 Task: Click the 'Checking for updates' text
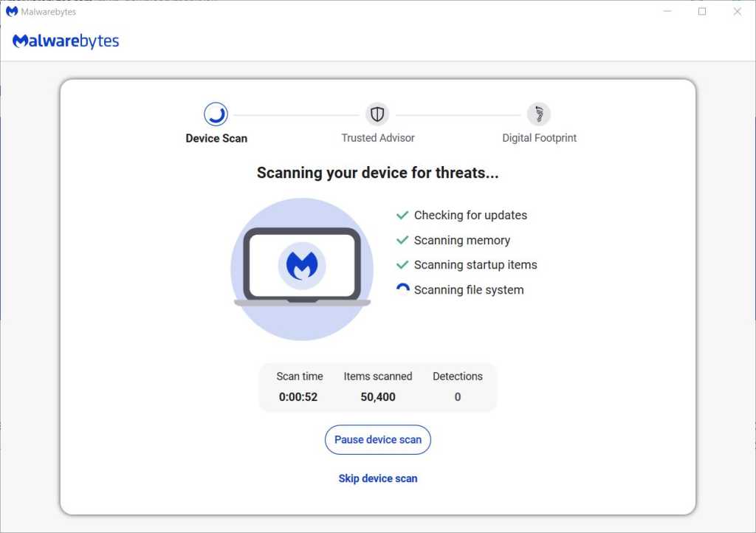[470, 215]
